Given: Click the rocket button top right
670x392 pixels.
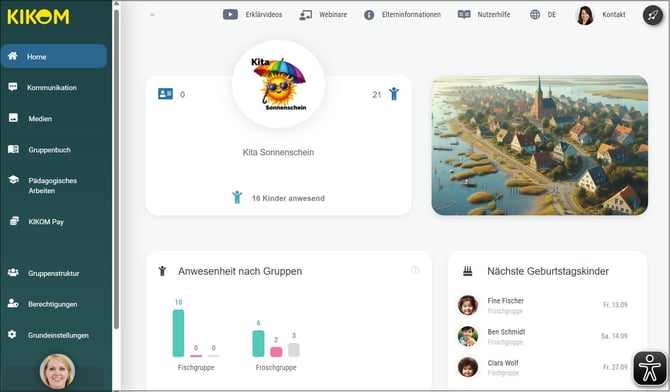Looking at the screenshot, I should 653,15.
